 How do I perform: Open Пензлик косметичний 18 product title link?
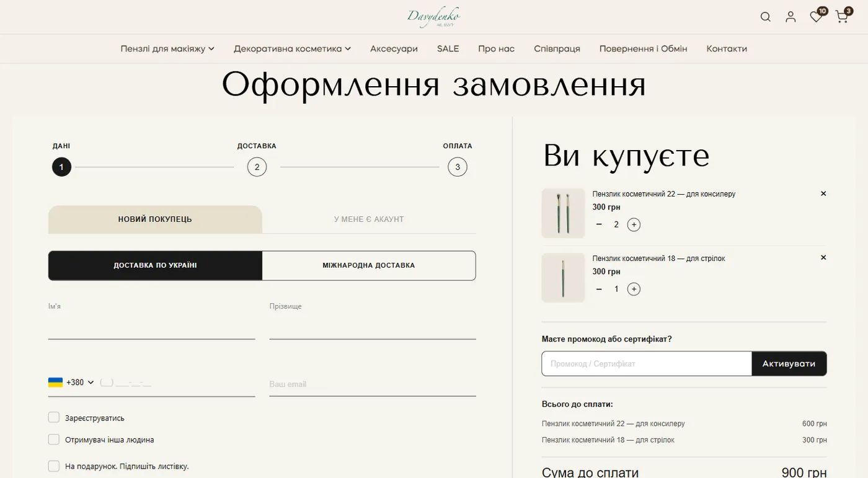click(658, 258)
